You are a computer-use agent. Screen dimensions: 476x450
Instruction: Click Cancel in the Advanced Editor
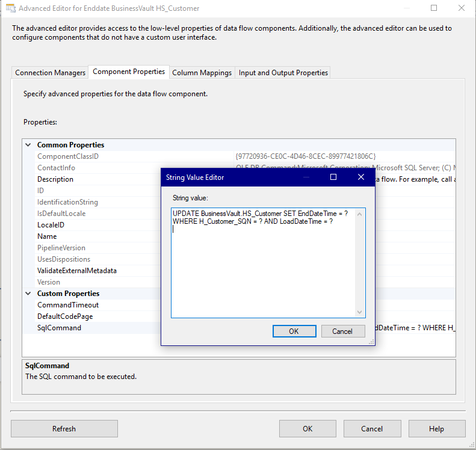(x=372, y=428)
